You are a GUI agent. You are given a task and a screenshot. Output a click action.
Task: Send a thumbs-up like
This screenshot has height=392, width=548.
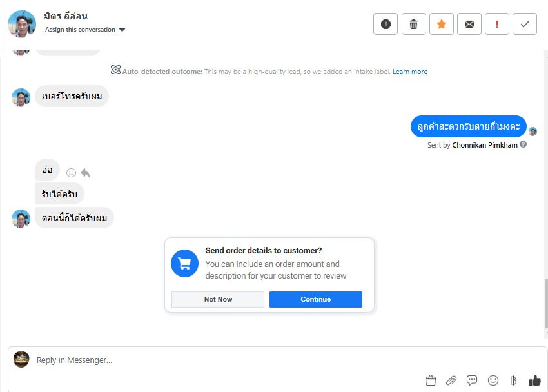(534, 380)
